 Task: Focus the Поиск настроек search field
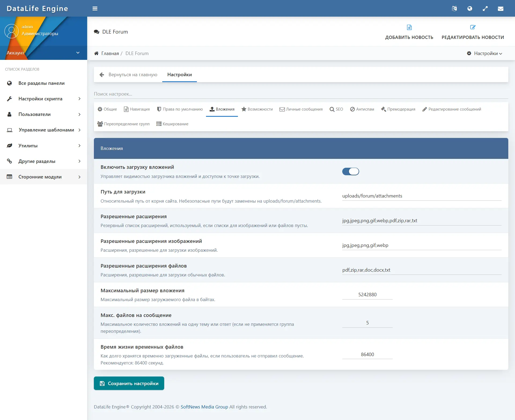(x=301, y=94)
